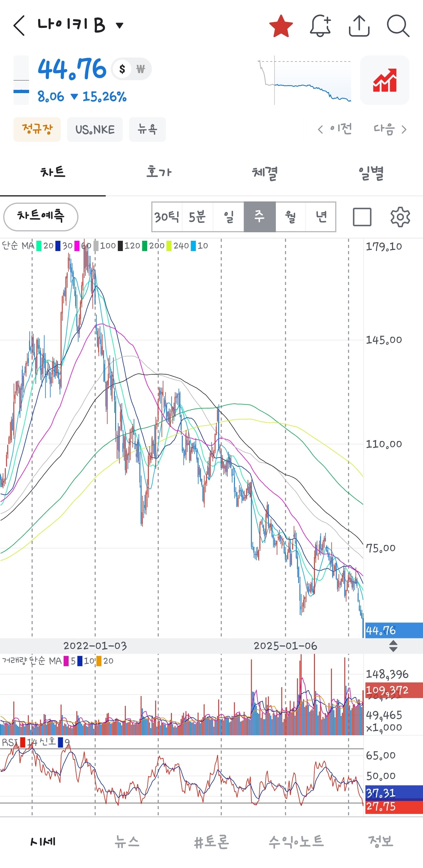Tap the 2025-01-06 date label
This screenshot has width=423, height=868.
(x=285, y=646)
